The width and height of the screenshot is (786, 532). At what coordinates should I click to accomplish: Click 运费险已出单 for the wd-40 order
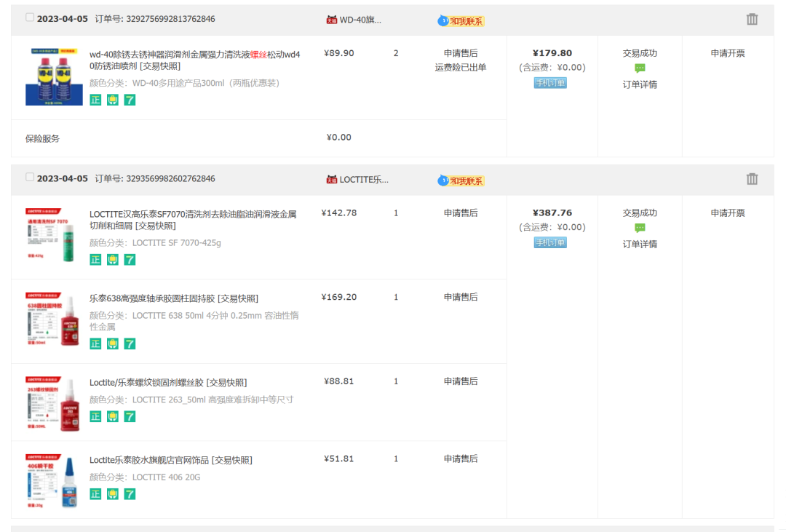(460, 67)
